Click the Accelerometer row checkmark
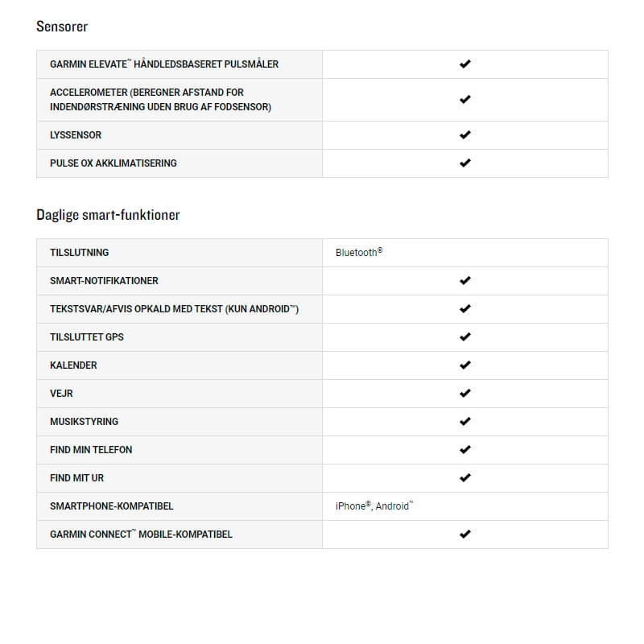Screen dimensions: 644x644 pyautogui.click(x=464, y=100)
